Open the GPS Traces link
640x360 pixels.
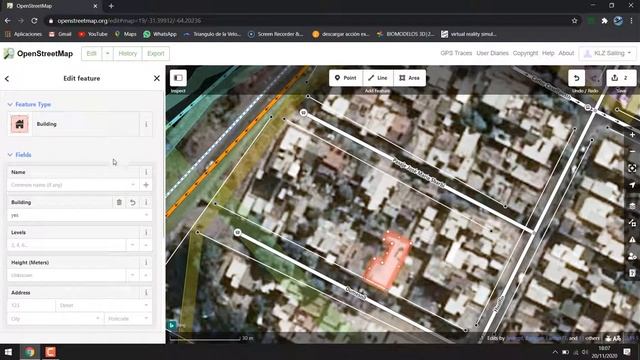tap(456, 53)
